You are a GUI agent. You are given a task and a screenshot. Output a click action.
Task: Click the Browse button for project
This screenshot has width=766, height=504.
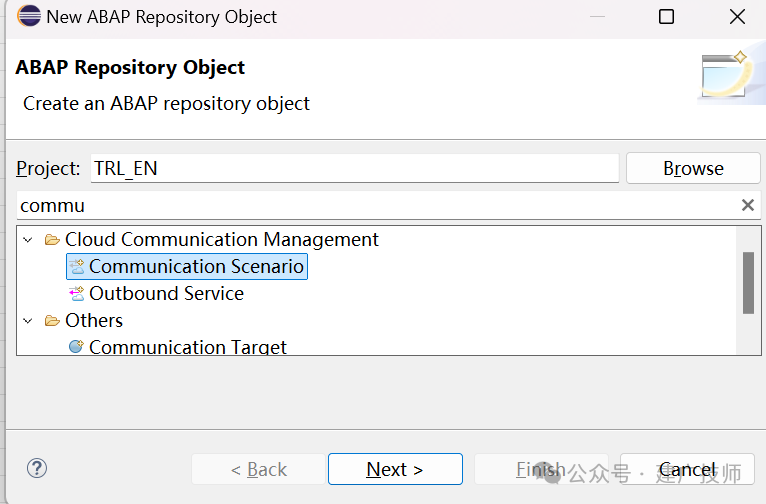point(693,168)
